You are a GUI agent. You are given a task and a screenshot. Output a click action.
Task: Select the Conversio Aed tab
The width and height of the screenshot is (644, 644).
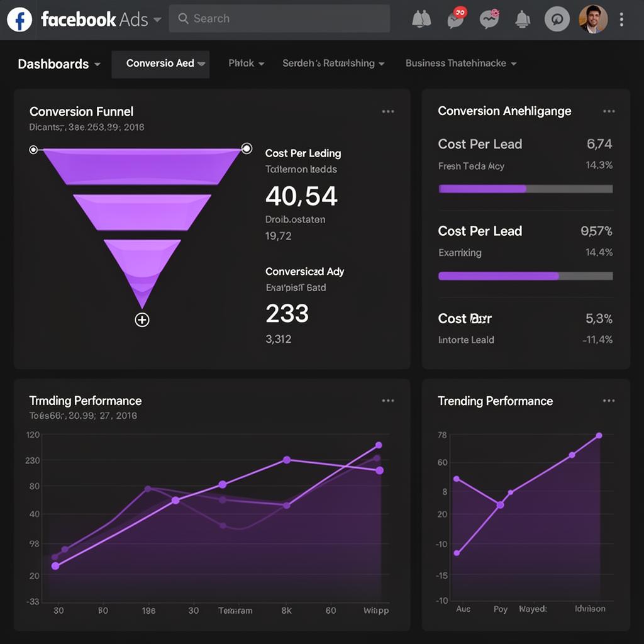click(x=160, y=64)
